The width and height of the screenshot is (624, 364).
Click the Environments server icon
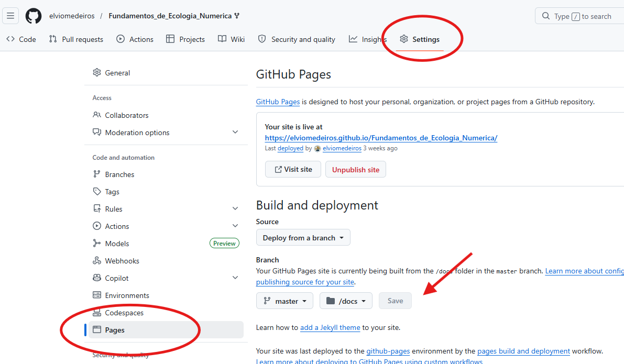[x=97, y=295]
